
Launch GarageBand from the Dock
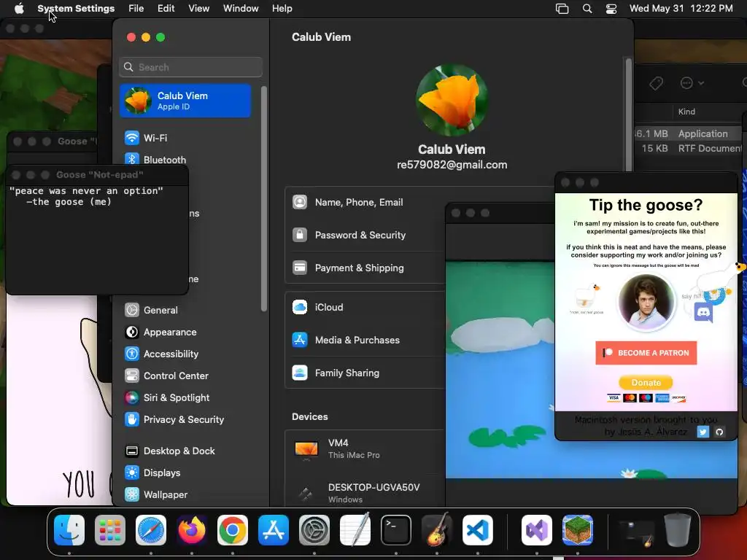point(437,529)
